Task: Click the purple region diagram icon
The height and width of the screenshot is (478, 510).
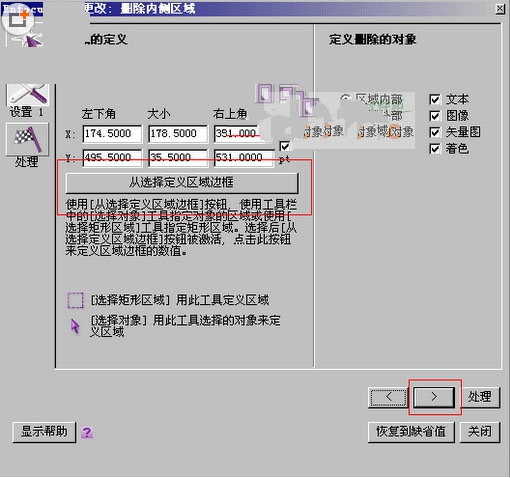Action: 287,98
